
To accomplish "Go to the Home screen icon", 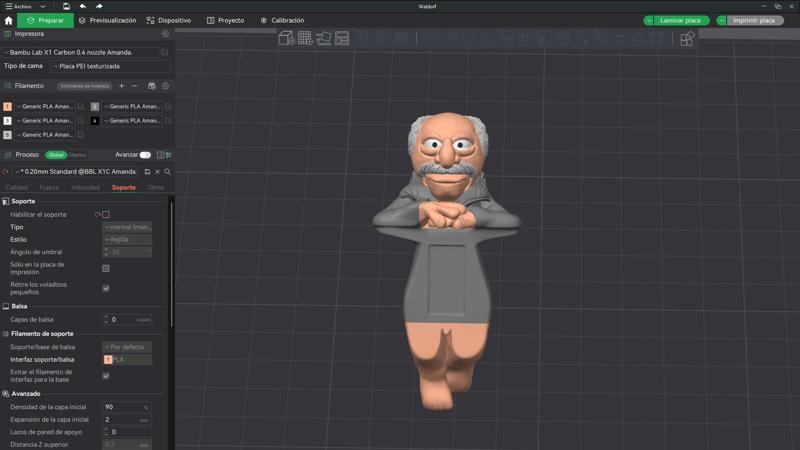I will point(8,20).
